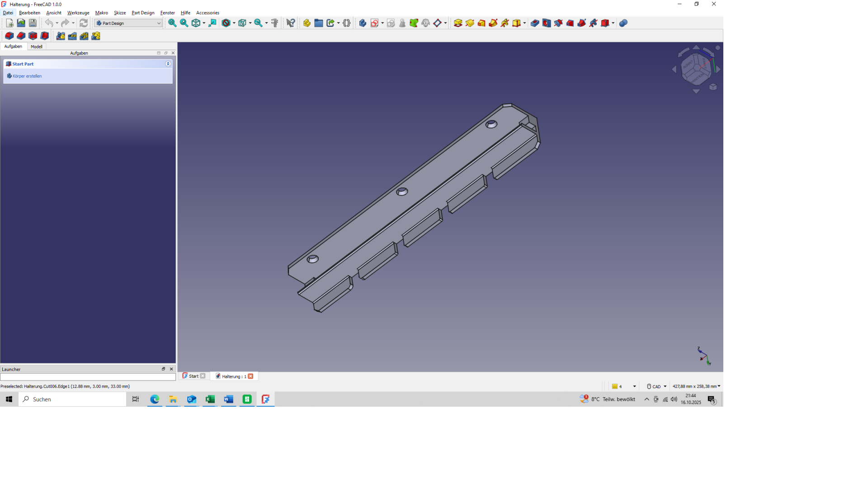Open Excel from the Windows taskbar
Screen dimensions: 868x488
point(210,399)
